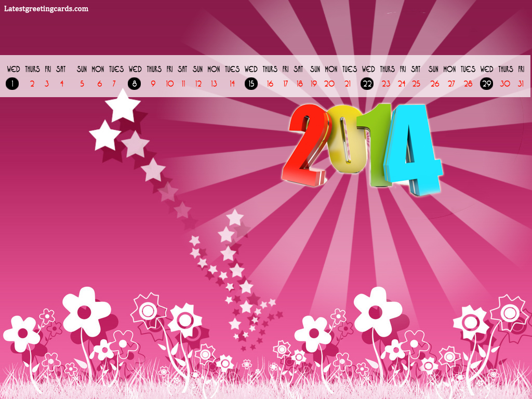The image size is (532, 399).
Task: Select the THURS label above date 16
Action: (270, 69)
